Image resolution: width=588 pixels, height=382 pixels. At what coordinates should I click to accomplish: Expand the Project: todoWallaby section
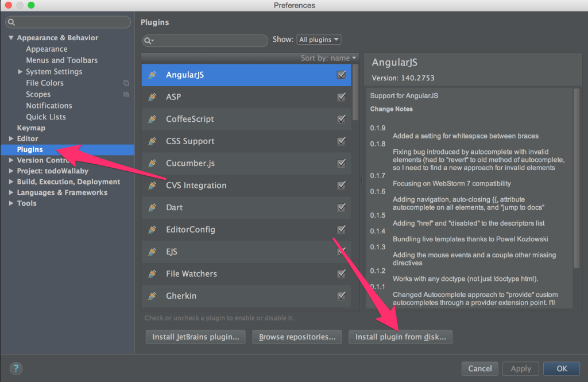coord(11,171)
